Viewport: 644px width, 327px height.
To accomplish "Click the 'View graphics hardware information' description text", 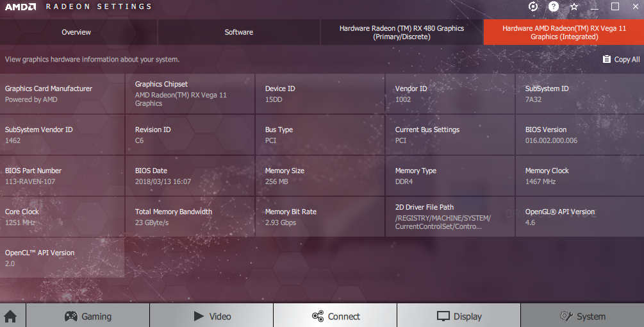I will coord(92,59).
